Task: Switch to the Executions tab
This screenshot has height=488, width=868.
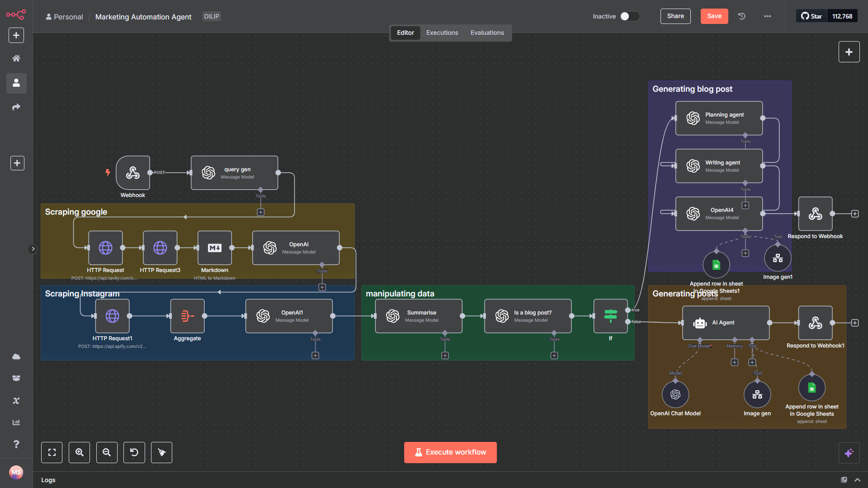Action: [442, 33]
